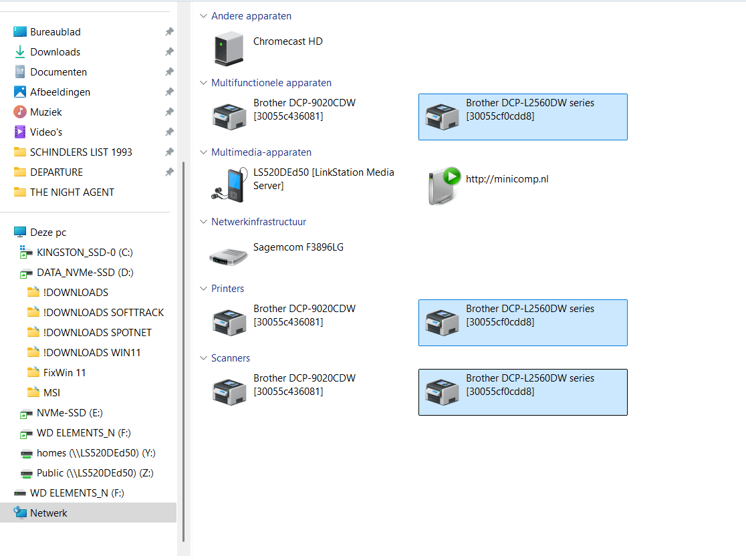Screen dimensions: 746x560
Task: Click the Documenten icon in sidebar
Action: coord(20,72)
